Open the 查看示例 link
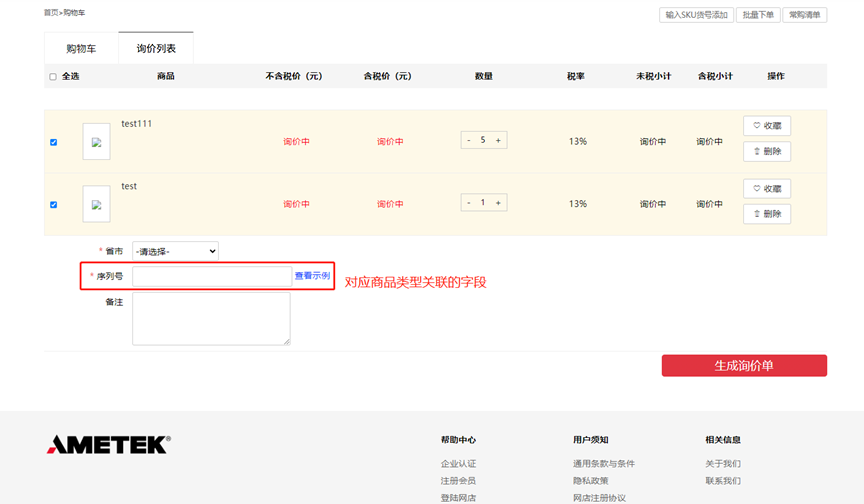This screenshot has width=864, height=504. 312,275
